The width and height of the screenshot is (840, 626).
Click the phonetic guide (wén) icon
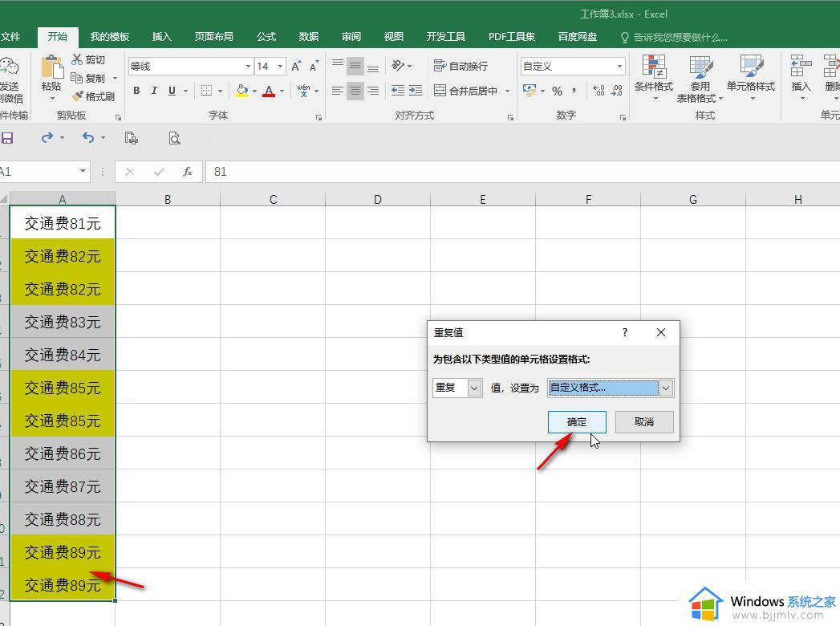click(304, 91)
